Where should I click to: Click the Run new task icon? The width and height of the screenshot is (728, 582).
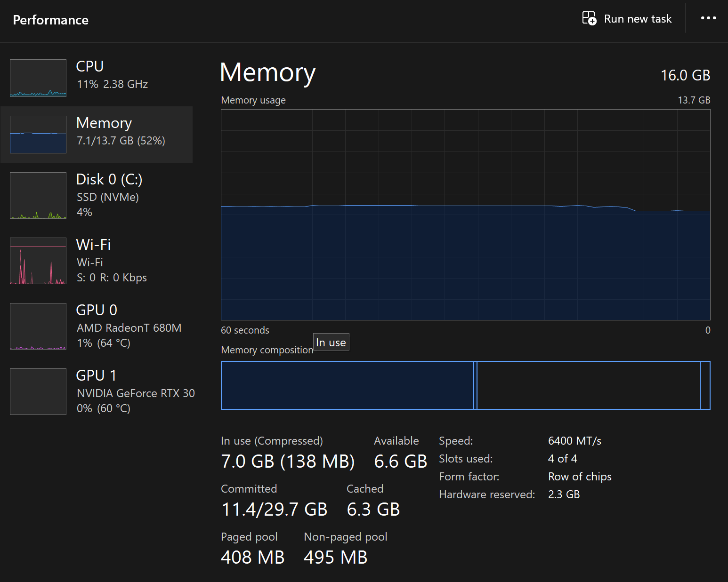coord(589,18)
